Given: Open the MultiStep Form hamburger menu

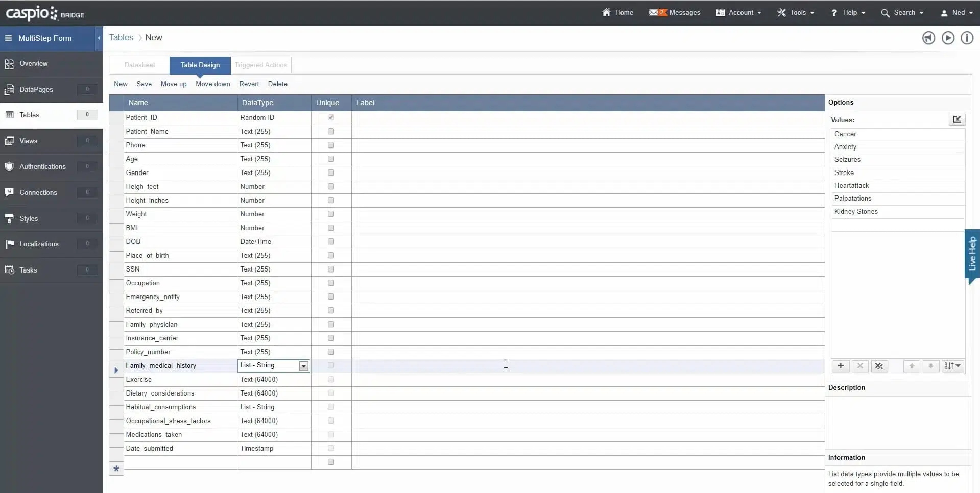Looking at the screenshot, I should [8, 38].
